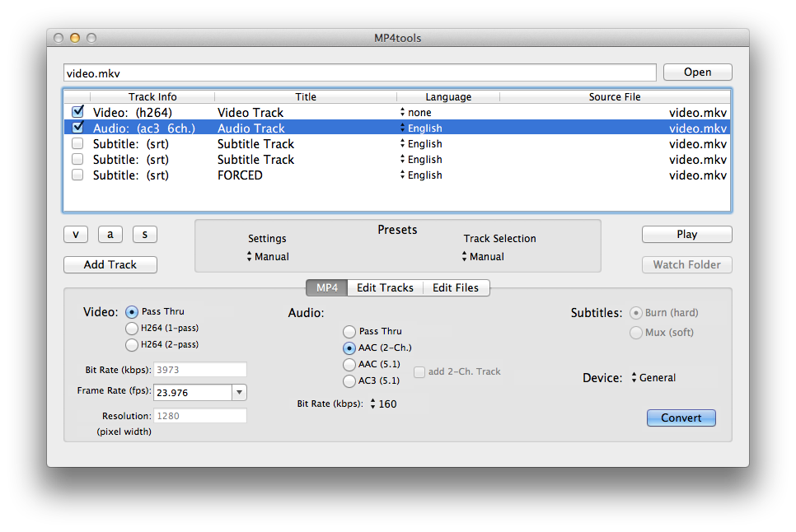Click the Frame Rate 23.976 text field

pos(194,393)
